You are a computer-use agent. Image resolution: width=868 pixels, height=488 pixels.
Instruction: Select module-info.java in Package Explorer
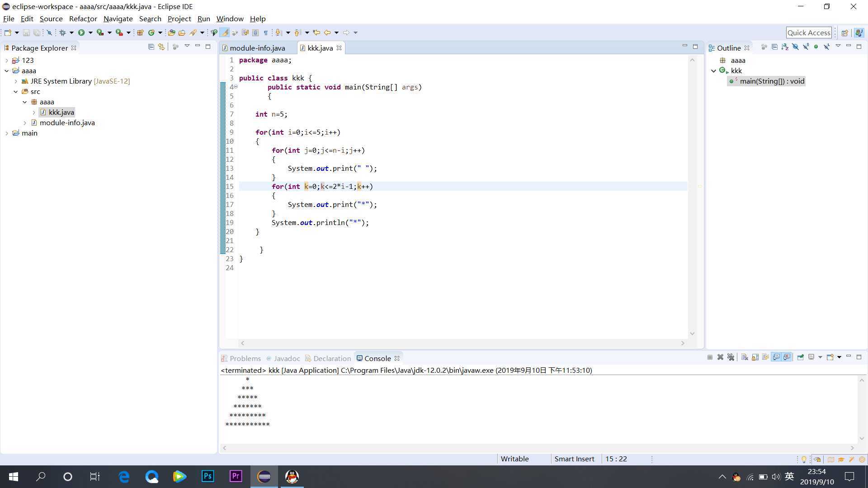67,123
